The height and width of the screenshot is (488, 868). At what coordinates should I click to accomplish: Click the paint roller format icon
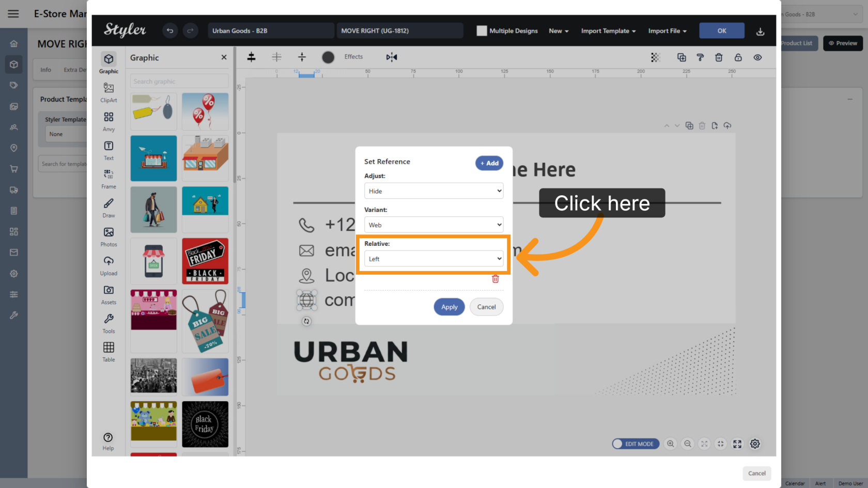pos(700,57)
